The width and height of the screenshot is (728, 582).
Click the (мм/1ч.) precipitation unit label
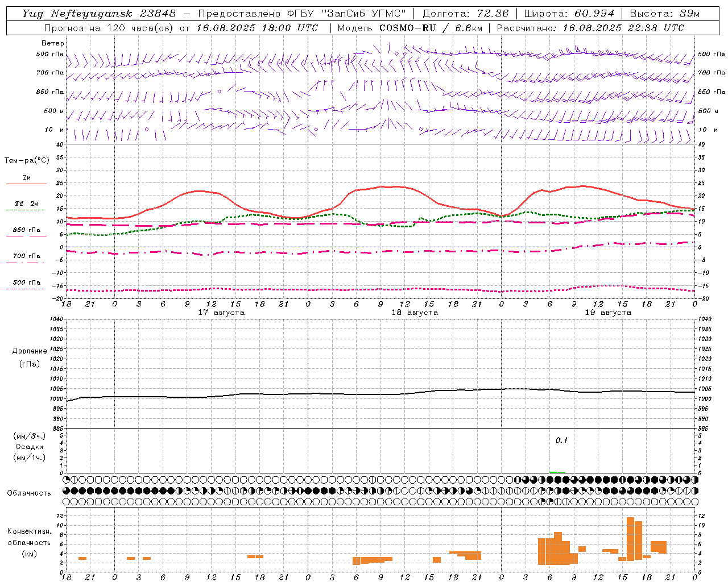coord(30,458)
